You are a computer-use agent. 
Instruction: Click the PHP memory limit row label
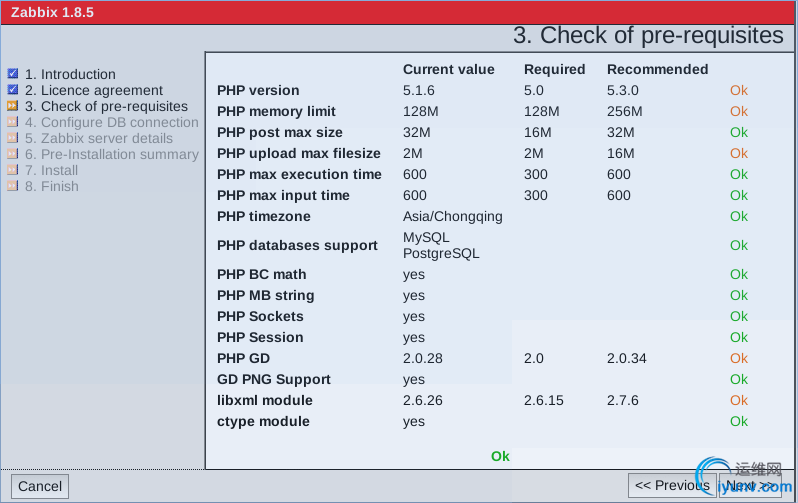click(x=276, y=111)
